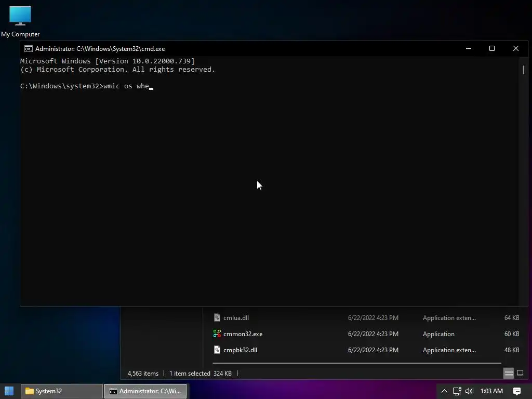Click 4,563 items status bar text

(143, 373)
